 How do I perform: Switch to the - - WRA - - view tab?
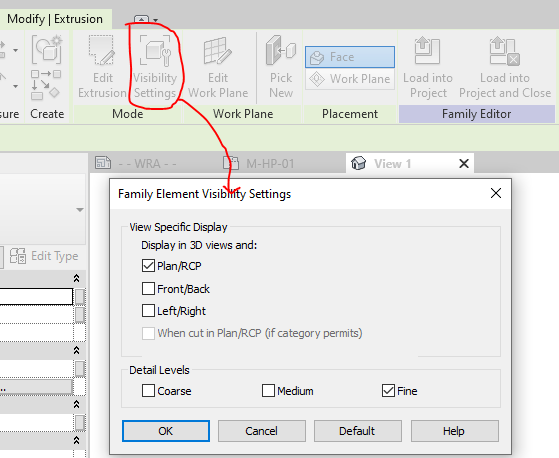coord(135,164)
